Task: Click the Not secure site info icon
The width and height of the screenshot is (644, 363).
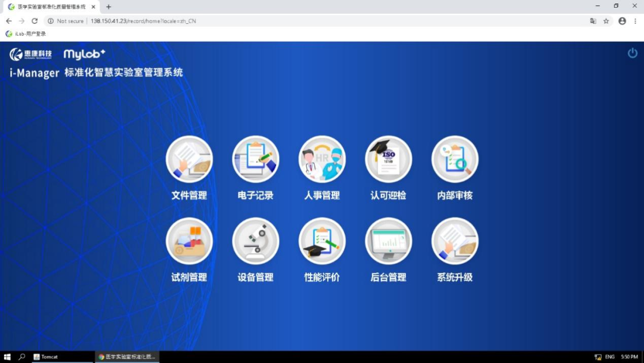Action: [51, 21]
